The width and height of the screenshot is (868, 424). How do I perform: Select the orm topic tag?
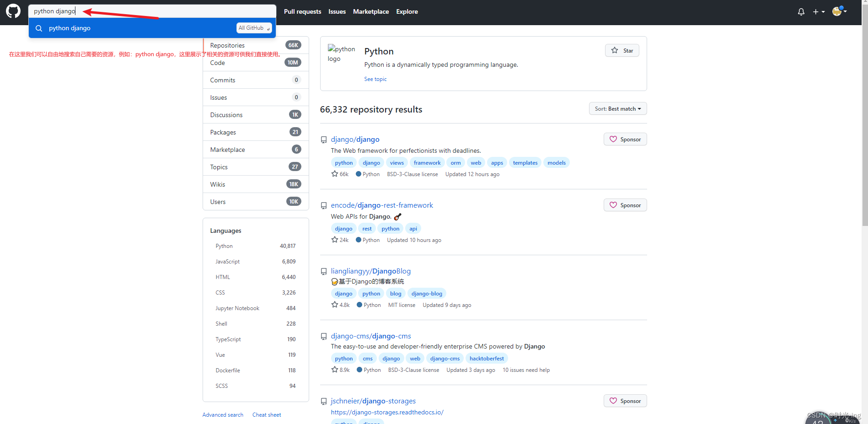click(x=455, y=163)
